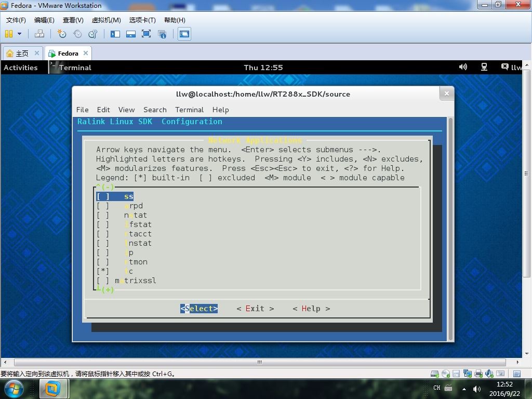Click the Unity mode toolbar icon
532x399 pixels.
click(x=162, y=34)
